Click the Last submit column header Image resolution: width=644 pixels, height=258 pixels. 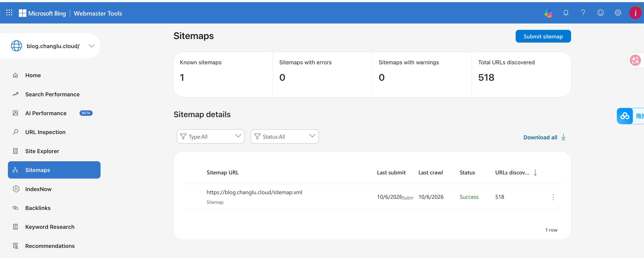tap(391, 172)
